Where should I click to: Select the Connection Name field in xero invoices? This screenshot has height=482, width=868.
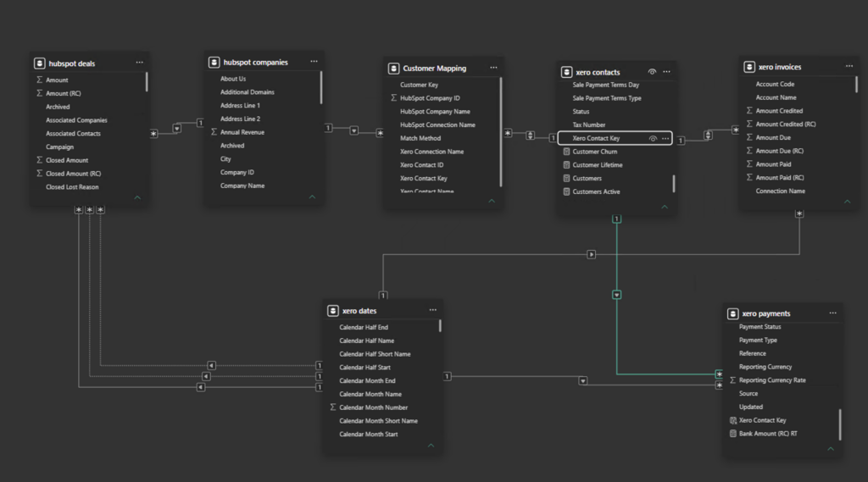click(781, 191)
